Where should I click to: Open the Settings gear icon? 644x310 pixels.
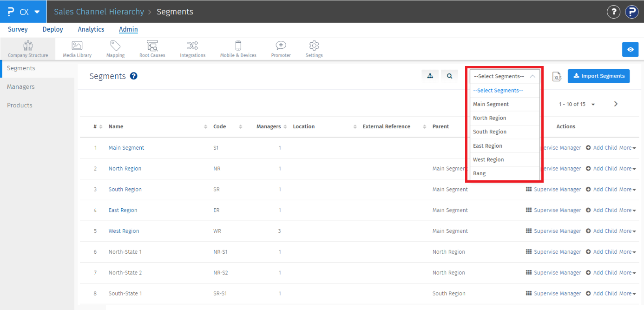pos(314,46)
